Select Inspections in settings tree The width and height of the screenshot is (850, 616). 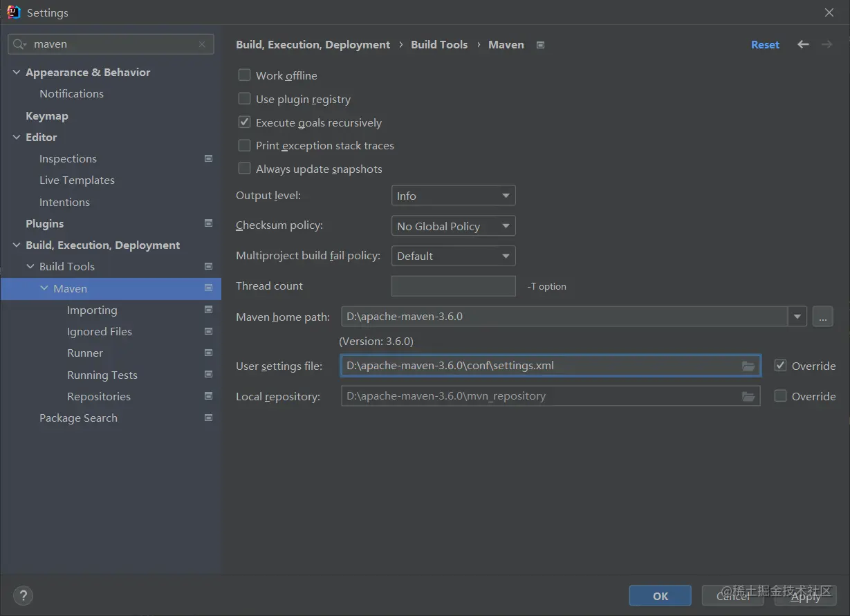pyautogui.click(x=68, y=158)
